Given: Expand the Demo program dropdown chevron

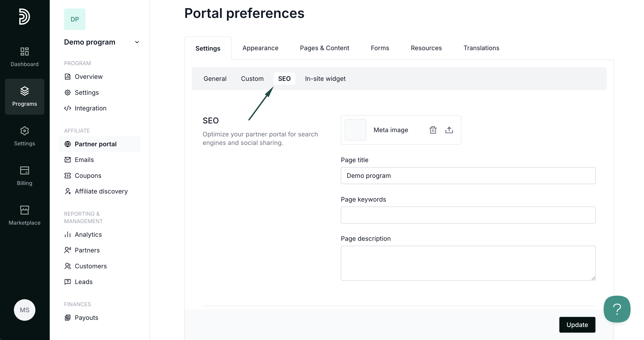Looking at the screenshot, I should click(137, 42).
